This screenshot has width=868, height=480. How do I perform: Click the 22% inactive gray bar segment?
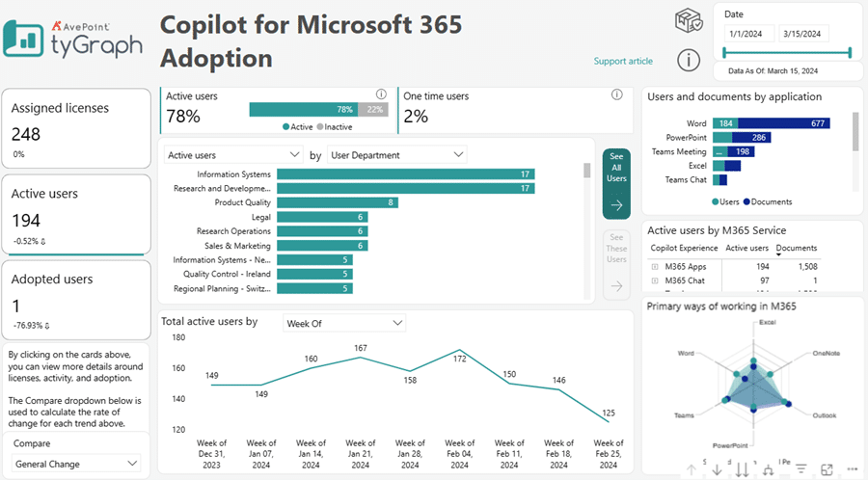pos(373,110)
